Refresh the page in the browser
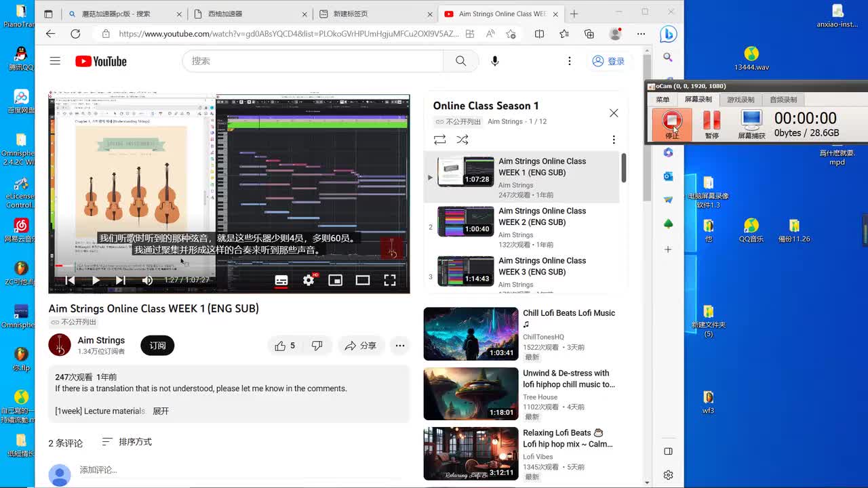The width and height of the screenshot is (868, 488). tap(75, 34)
